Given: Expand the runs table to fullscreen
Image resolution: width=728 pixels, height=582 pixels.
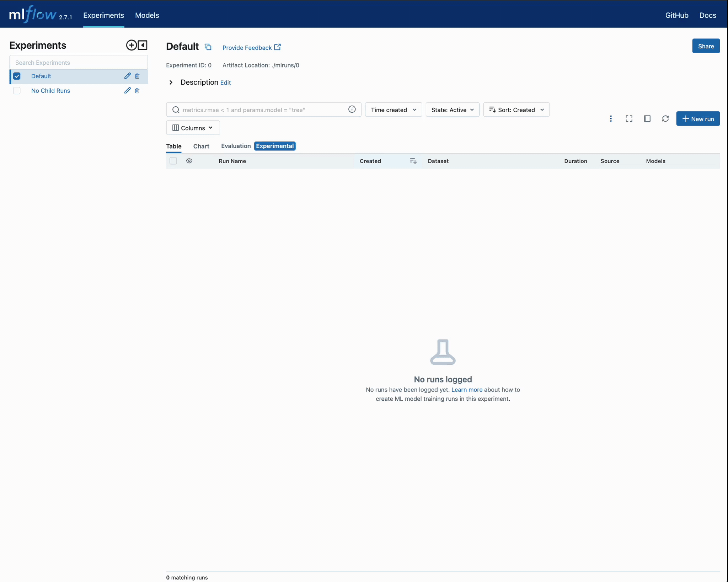Looking at the screenshot, I should click(629, 119).
